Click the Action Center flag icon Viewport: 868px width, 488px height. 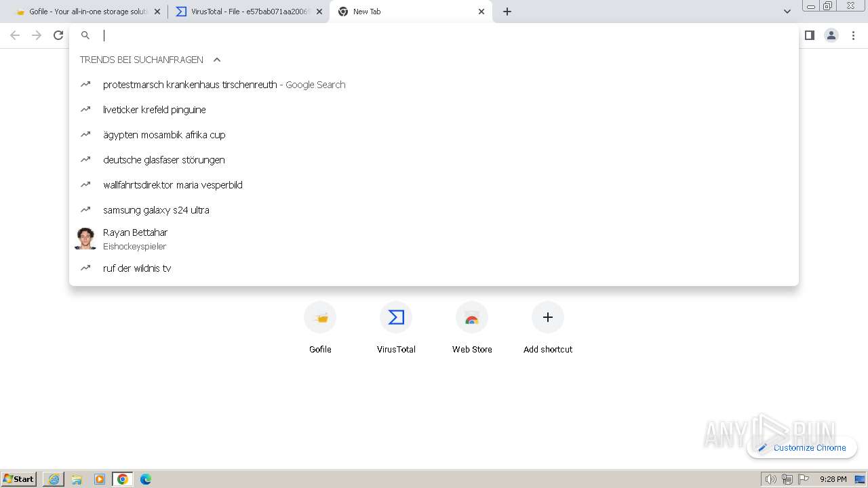tap(804, 479)
